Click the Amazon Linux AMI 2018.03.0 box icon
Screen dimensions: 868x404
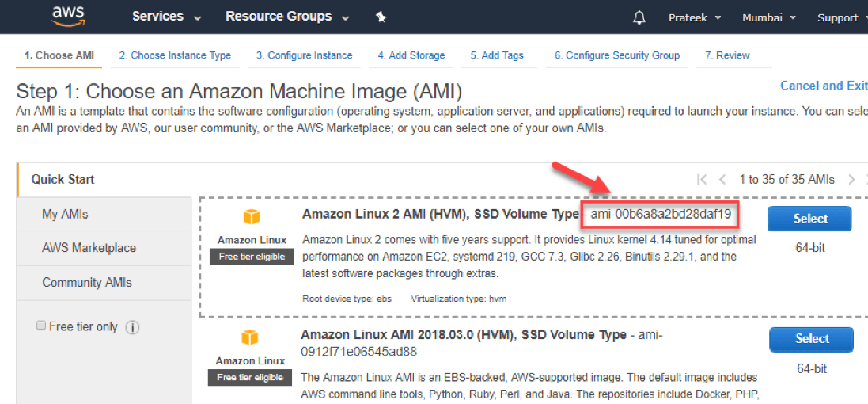(250, 339)
